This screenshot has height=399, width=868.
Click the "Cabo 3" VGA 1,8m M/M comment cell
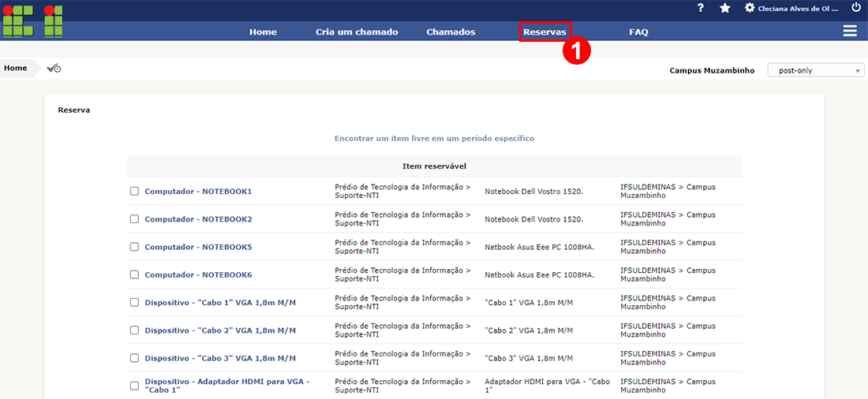(529, 358)
